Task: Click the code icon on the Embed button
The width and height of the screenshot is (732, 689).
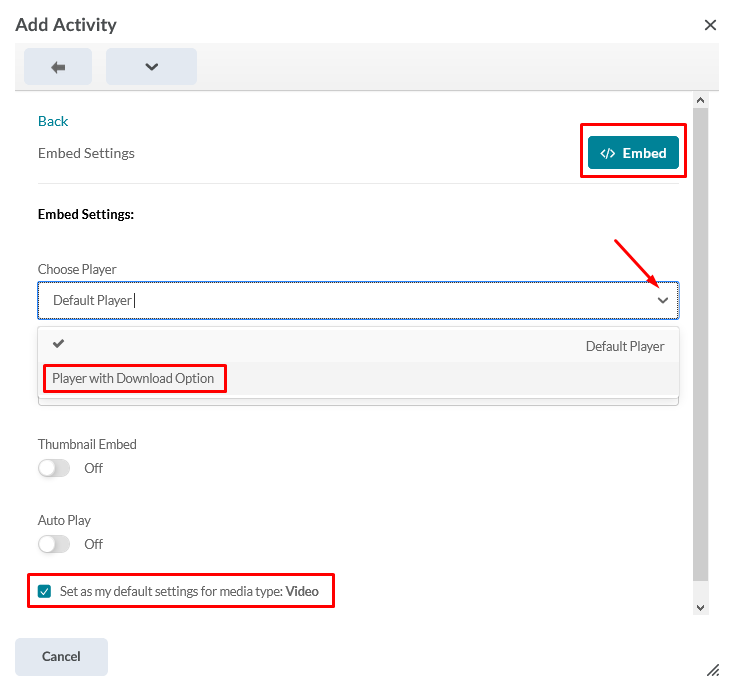Action: tap(607, 153)
